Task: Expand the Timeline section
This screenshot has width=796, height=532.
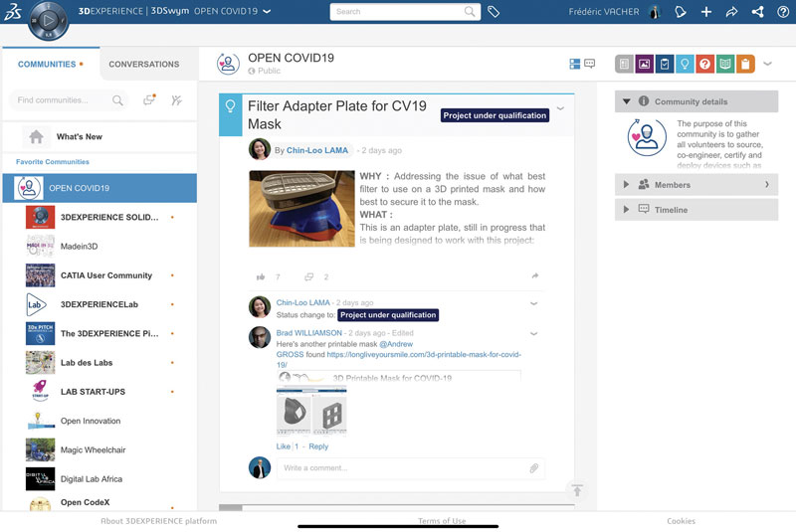Action: pos(627,210)
